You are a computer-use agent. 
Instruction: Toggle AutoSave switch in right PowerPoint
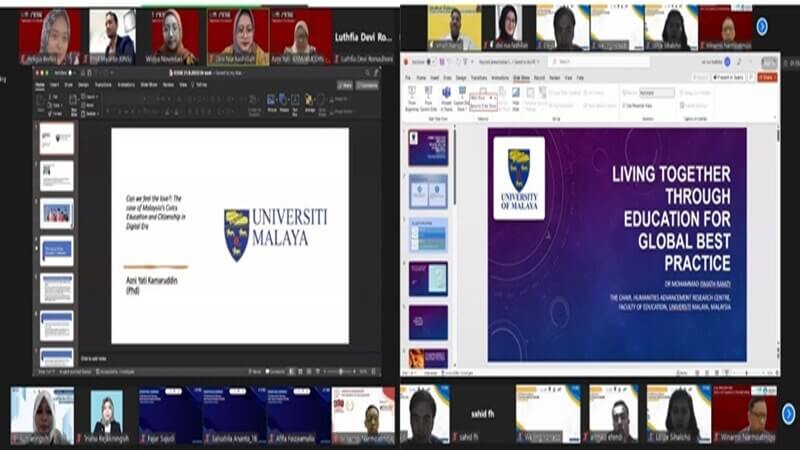click(x=429, y=62)
